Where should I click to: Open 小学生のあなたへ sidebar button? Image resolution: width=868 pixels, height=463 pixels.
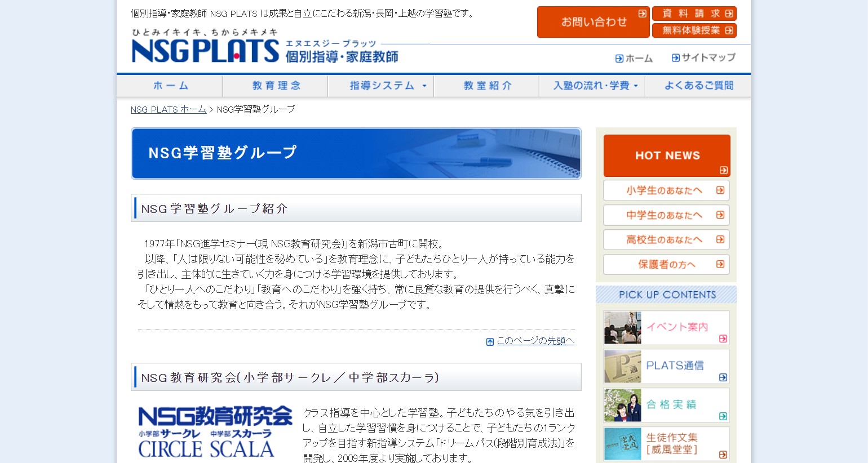pyautogui.click(x=666, y=190)
